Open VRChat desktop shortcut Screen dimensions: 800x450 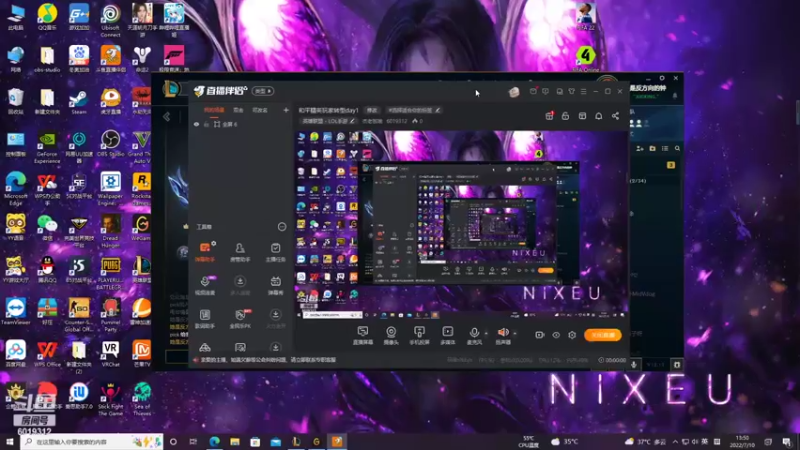(110, 354)
